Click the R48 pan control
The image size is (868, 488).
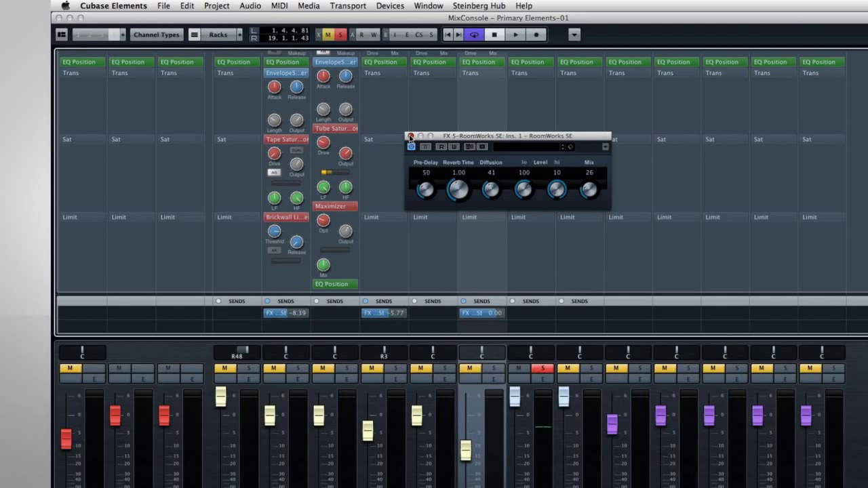(x=237, y=352)
